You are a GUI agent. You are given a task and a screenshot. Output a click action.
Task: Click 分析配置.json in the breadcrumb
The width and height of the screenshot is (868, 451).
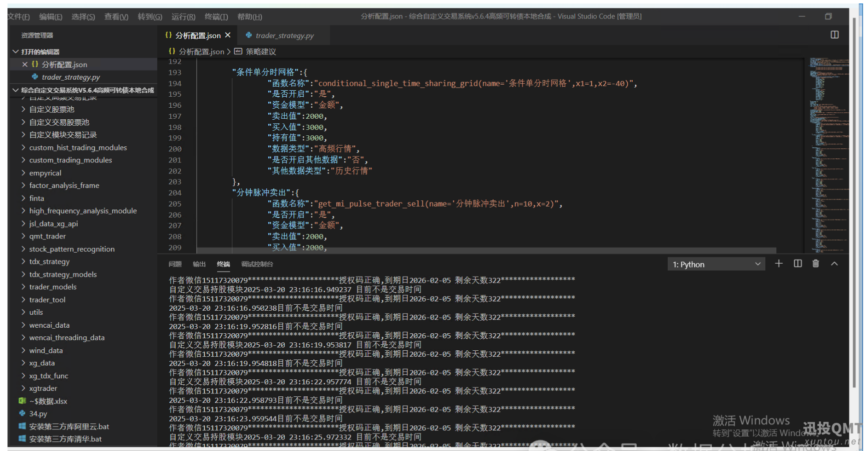(x=201, y=52)
